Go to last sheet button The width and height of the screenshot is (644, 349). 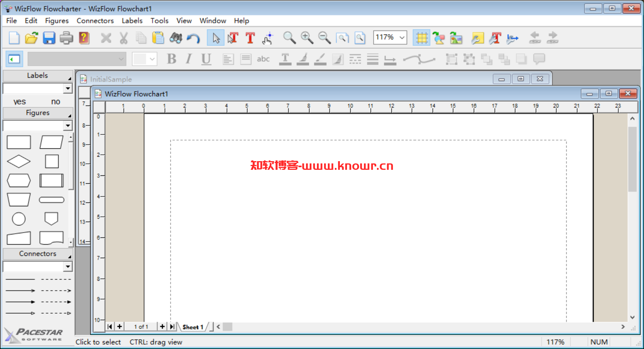point(172,326)
